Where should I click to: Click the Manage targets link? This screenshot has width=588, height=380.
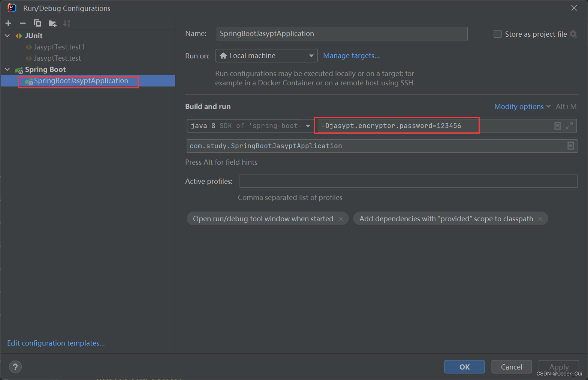352,55
